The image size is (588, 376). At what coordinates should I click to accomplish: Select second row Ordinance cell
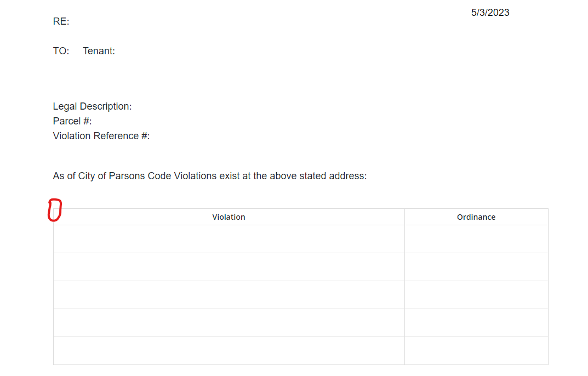click(x=476, y=267)
